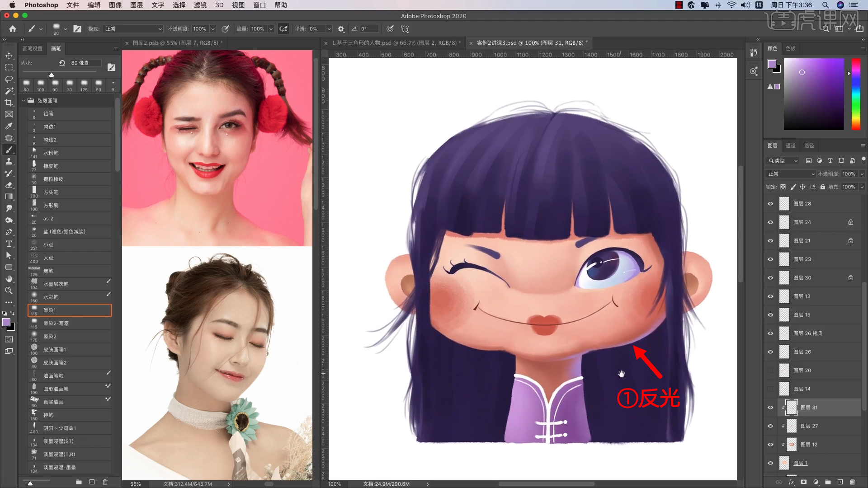Show hidden layer 图层 20
The height and width of the screenshot is (488, 868).
click(x=770, y=371)
